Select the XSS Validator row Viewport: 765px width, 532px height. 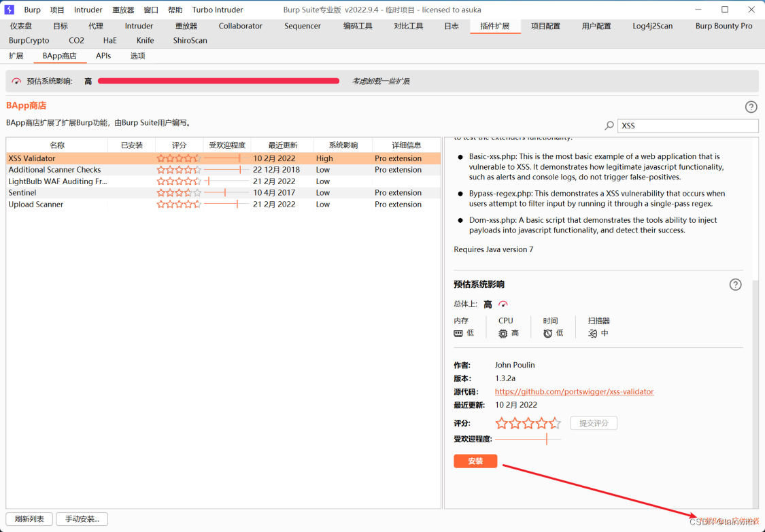224,158
